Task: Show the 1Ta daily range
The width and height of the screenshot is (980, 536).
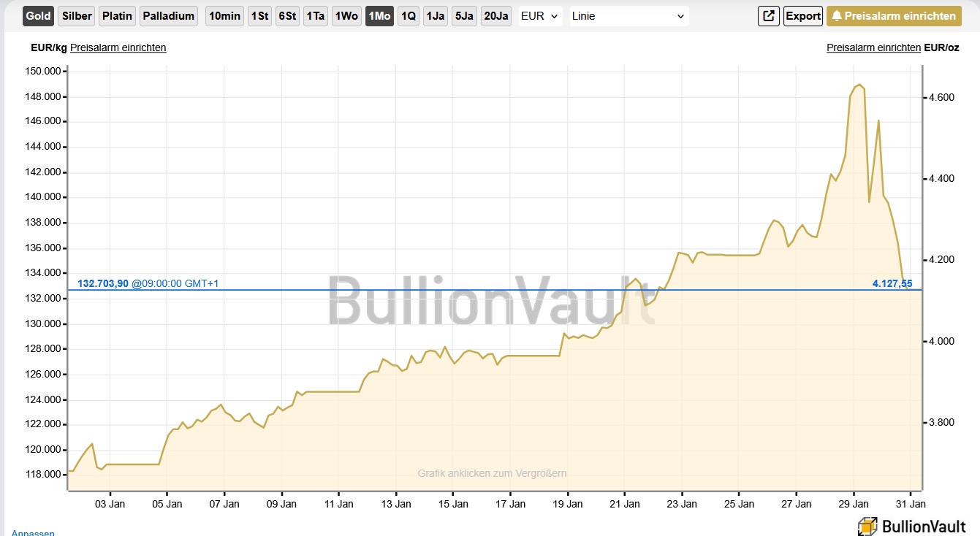Action: pyautogui.click(x=315, y=16)
